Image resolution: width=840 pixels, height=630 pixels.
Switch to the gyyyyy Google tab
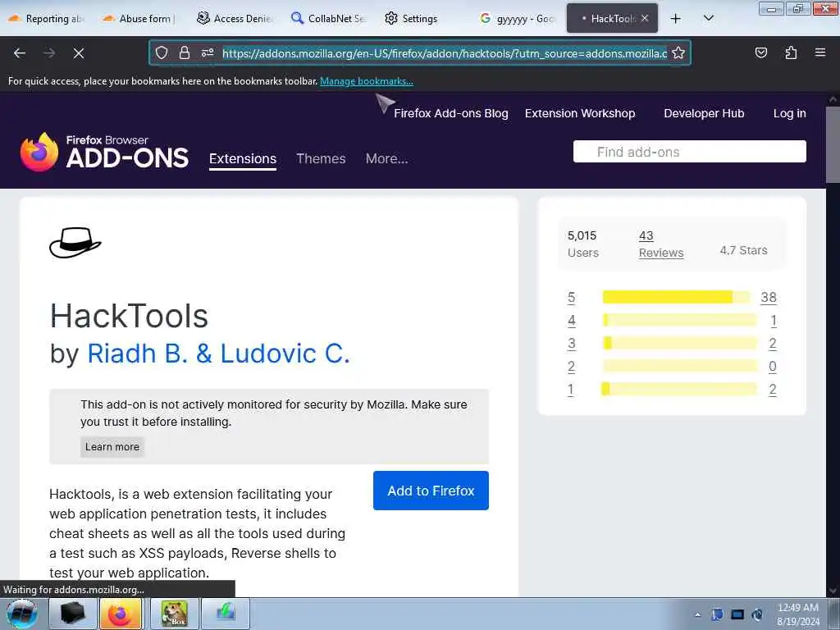518,18
